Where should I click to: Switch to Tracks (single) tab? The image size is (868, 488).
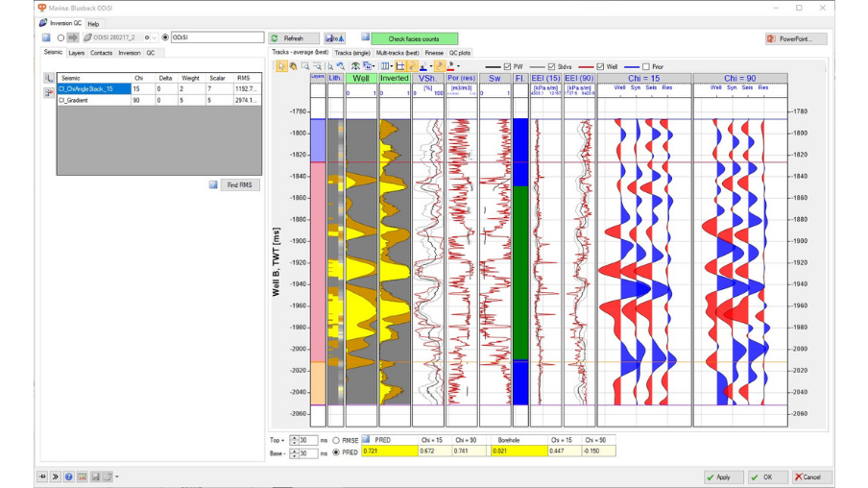[x=352, y=53]
